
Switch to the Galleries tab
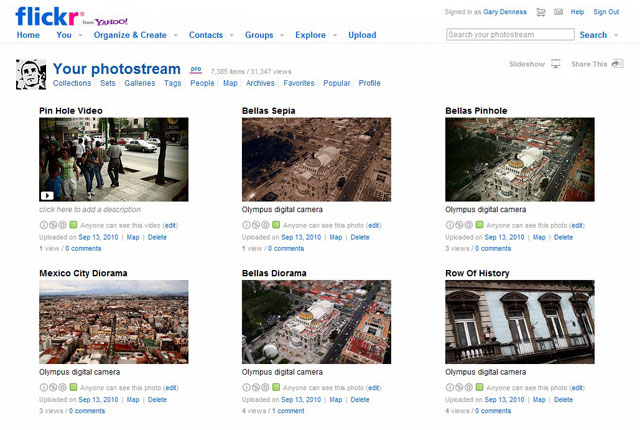tap(139, 83)
